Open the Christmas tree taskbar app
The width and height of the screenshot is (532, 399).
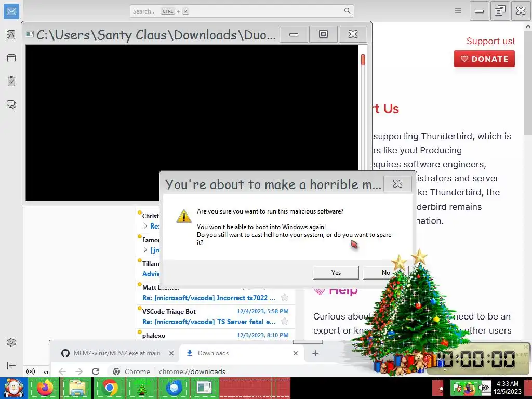point(142,388)
